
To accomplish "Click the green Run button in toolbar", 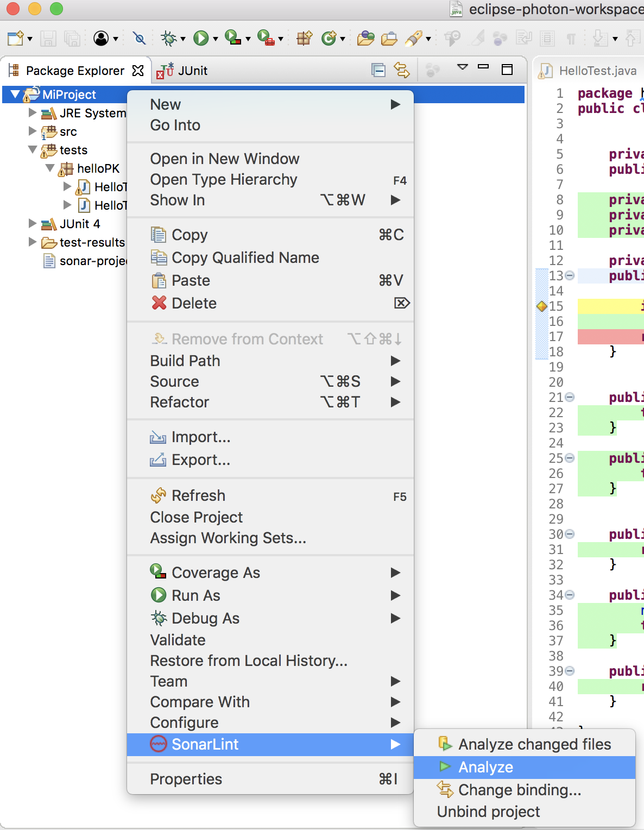I will click(x=201, y=38).
